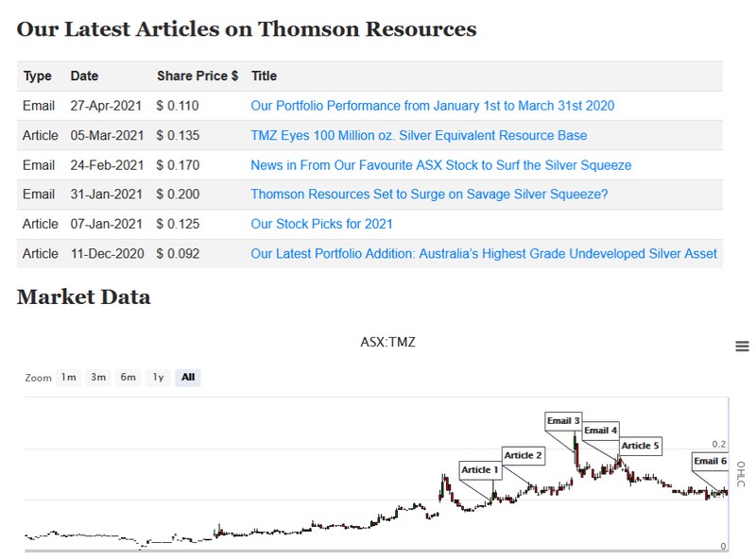
Task: Click the Email 6 chart flag
Action: pos(711,461)
